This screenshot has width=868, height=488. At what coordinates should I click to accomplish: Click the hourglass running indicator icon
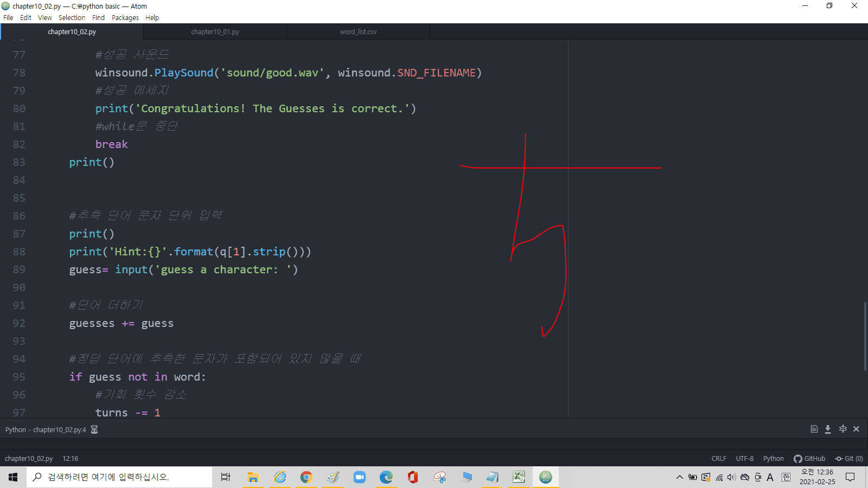[x=94, y=429]
